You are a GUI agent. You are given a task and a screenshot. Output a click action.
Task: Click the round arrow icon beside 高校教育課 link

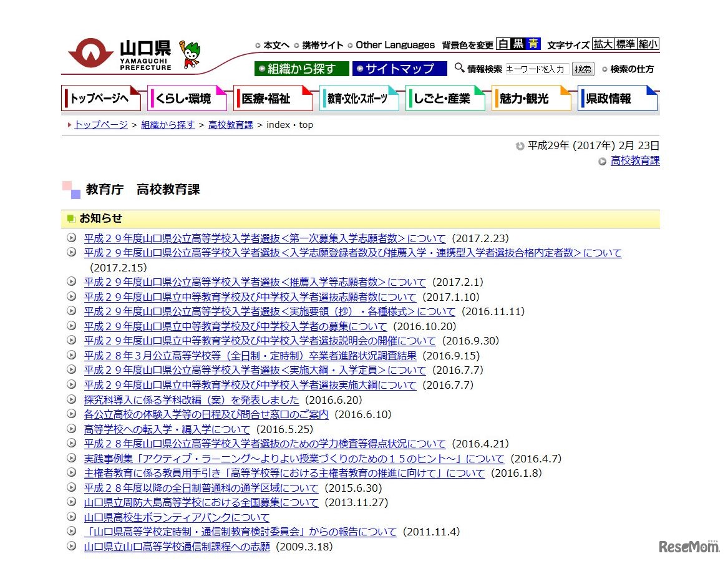coord(602,161)
